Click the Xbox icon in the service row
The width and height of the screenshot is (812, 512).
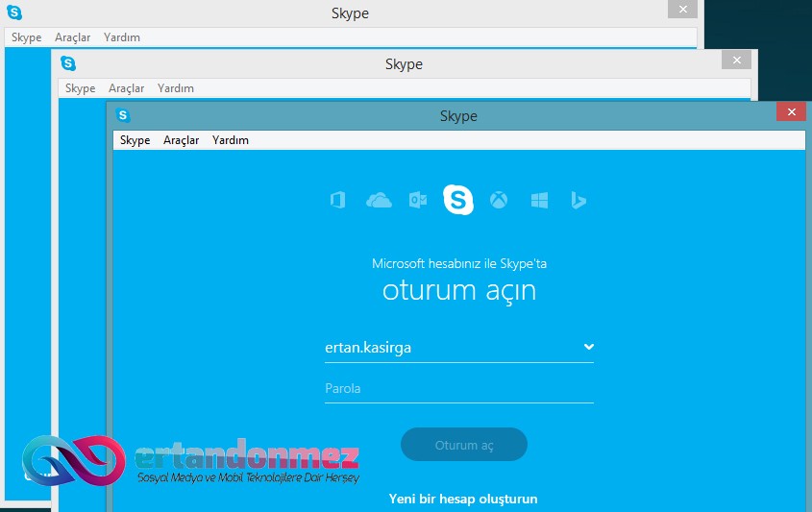[x=499, y=200]
